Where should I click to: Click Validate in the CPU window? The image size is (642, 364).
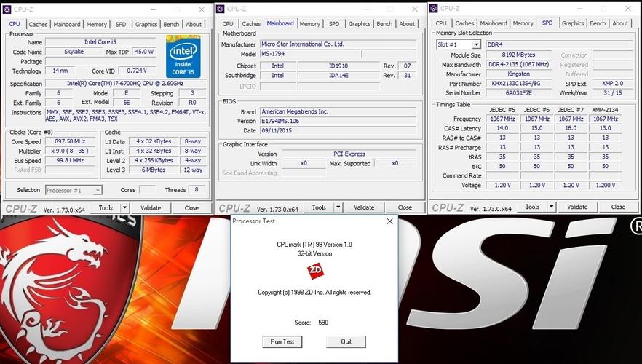(151, 208)
